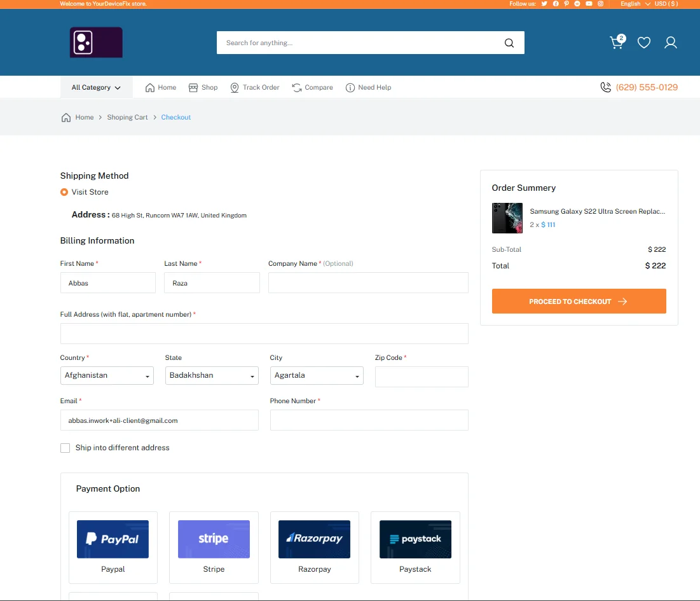Open the user account icon
Viewport: 700px width, 601px height.
click(x=670, y=43)
